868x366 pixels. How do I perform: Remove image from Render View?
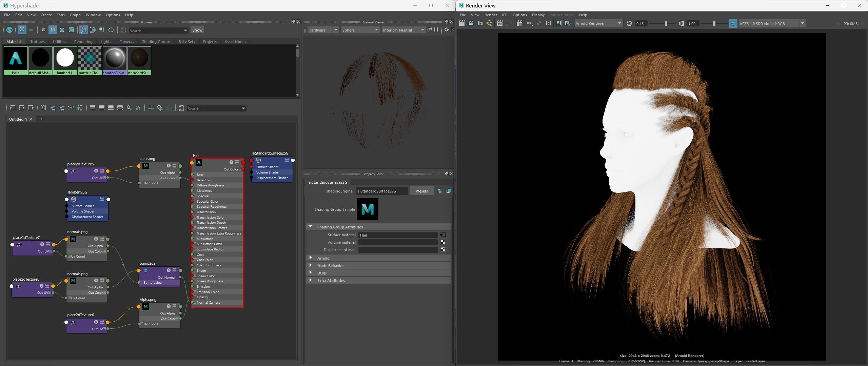[x=568, y=23]
